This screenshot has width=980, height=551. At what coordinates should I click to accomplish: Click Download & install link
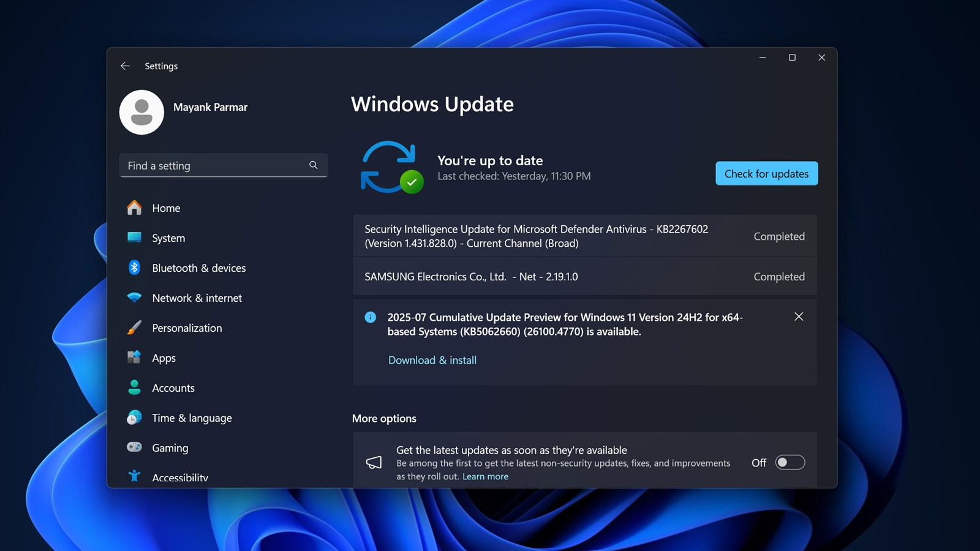432,360
